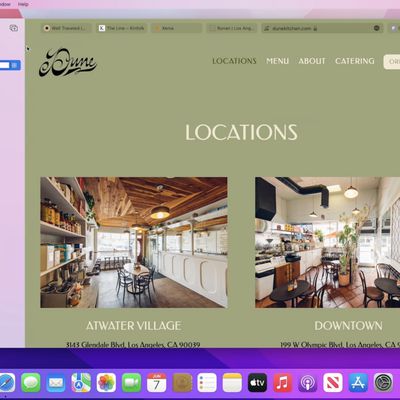The width and height of the screenshot is (400, 400).
Task: Click the DOWNTOWN heading
Action: (x=348, y=326)
